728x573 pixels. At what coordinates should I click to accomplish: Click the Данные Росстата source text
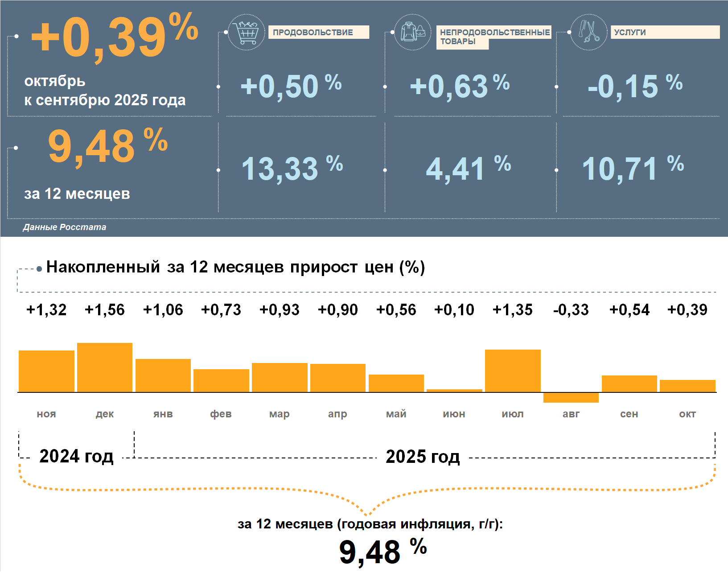tap(65, 227)
